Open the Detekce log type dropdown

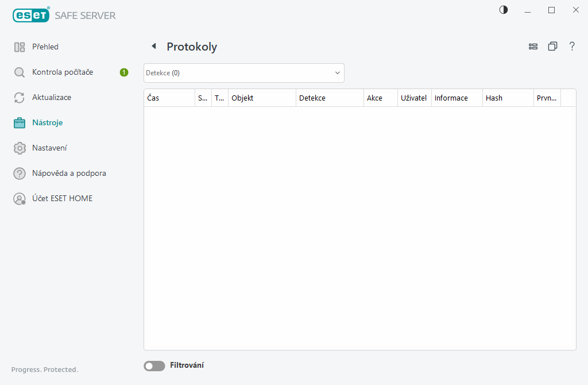coord(243,73)
